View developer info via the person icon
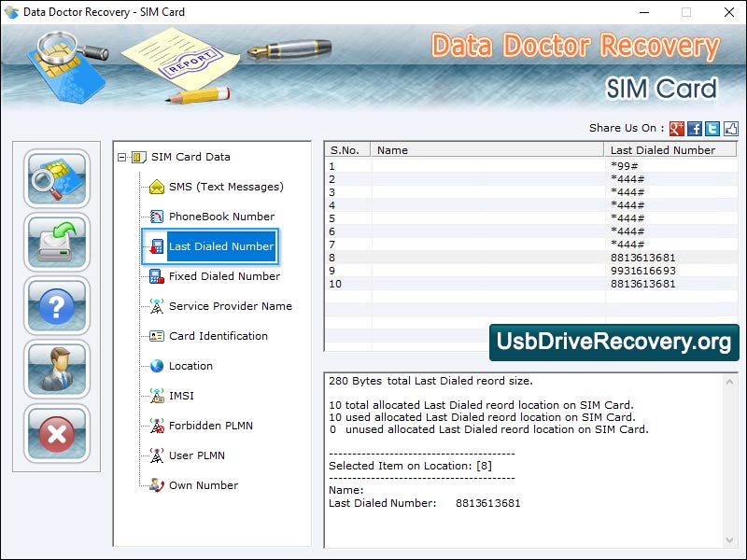747x560 pixels. pos(56,371)
